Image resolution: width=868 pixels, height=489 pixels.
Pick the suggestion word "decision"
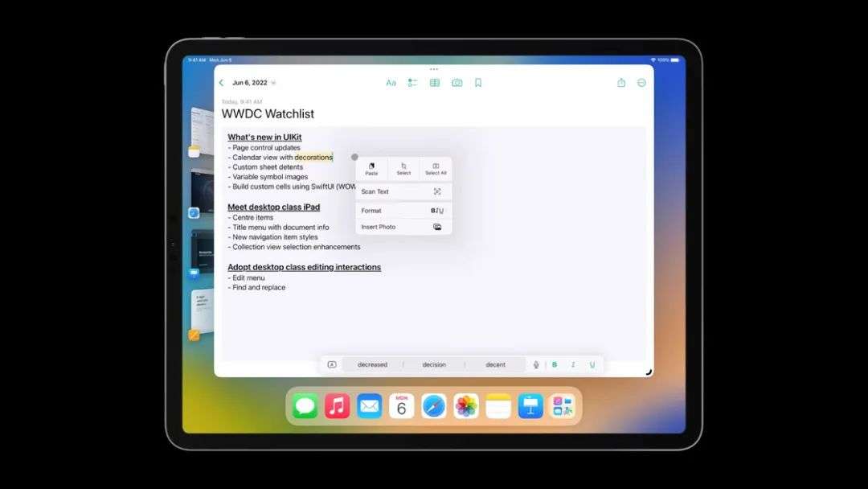434,364
